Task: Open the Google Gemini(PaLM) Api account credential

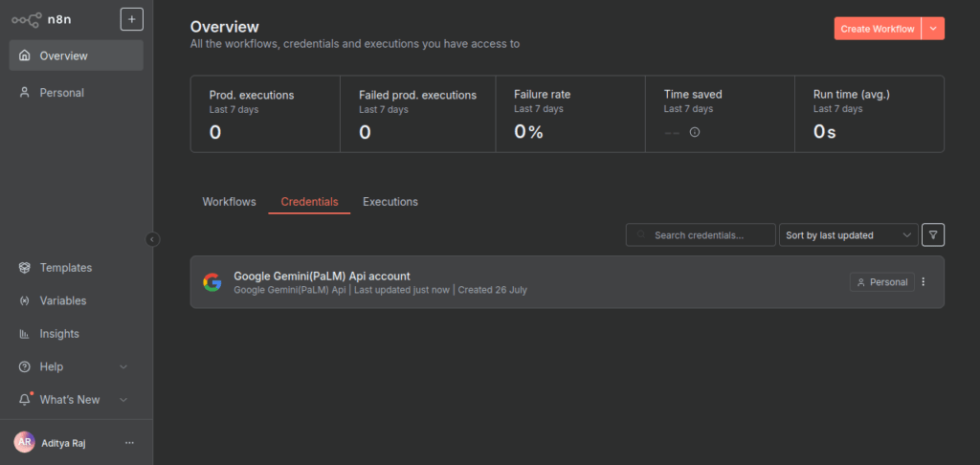Action: (x=322, y=277)
